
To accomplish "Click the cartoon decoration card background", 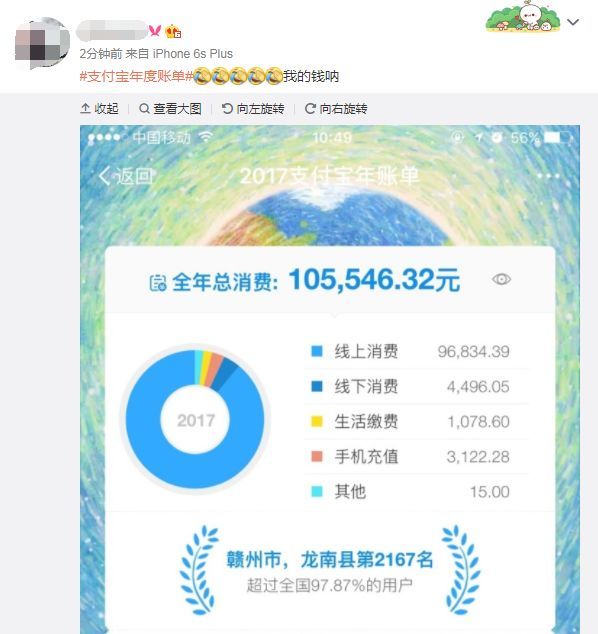I will 523,17.
